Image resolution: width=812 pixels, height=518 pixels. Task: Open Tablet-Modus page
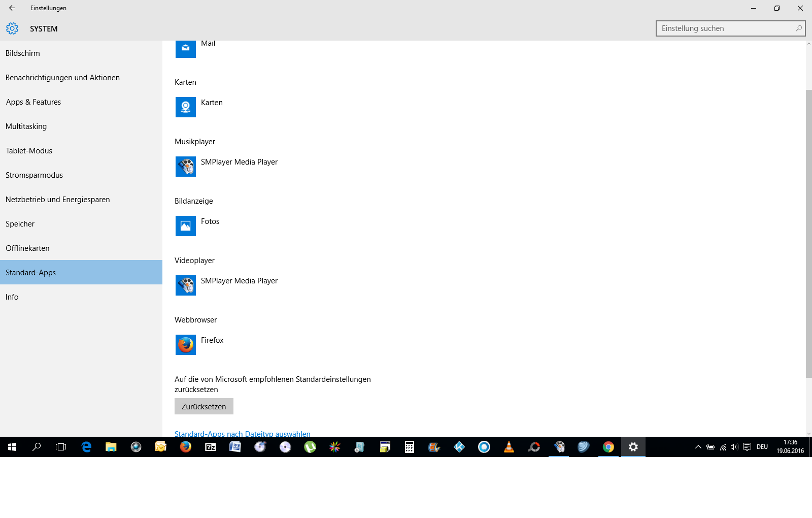(81, 151)
